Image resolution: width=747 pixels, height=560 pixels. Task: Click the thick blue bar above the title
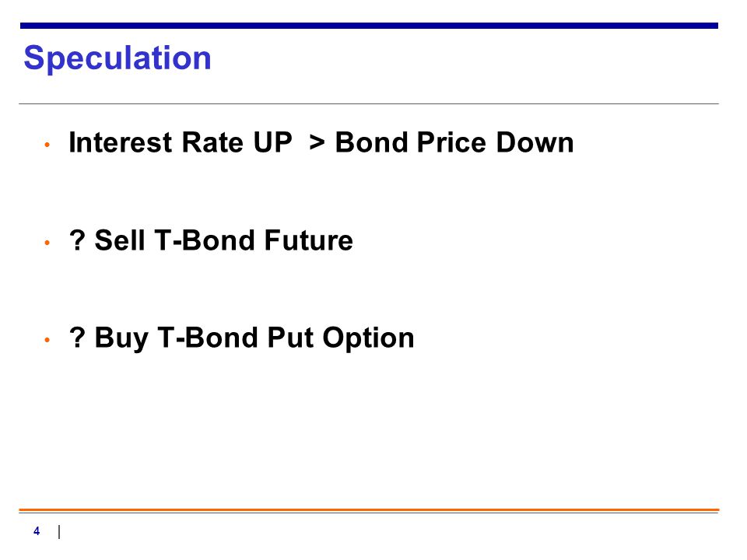coord(369,26)
